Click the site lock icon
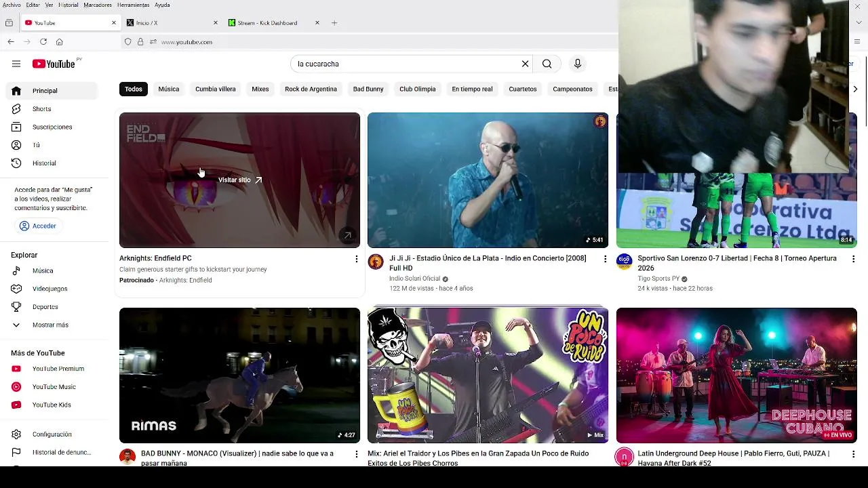 (140, 42)
